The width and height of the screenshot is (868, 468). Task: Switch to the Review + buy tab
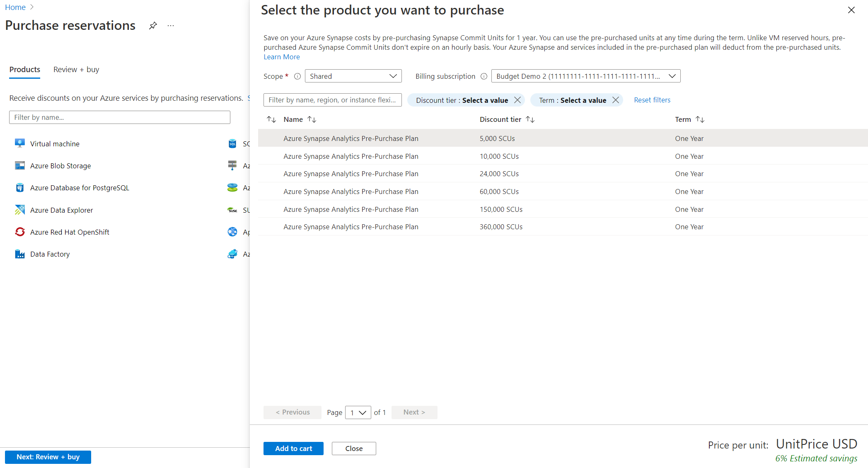coord(76,69)
